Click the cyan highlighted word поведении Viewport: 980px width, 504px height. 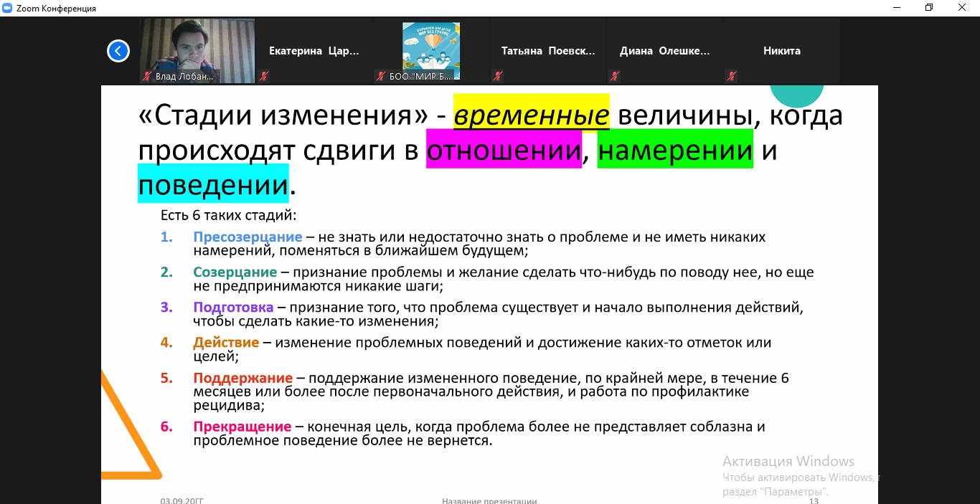point(213,185)
